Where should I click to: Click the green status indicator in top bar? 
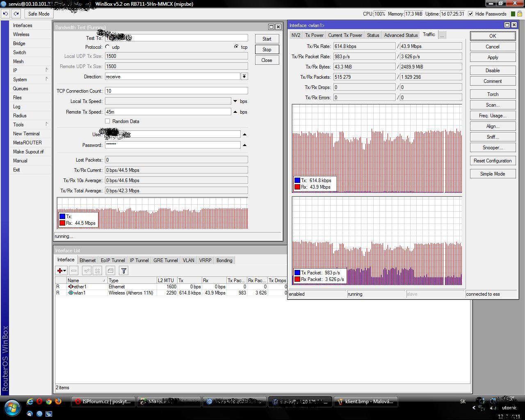513,14
